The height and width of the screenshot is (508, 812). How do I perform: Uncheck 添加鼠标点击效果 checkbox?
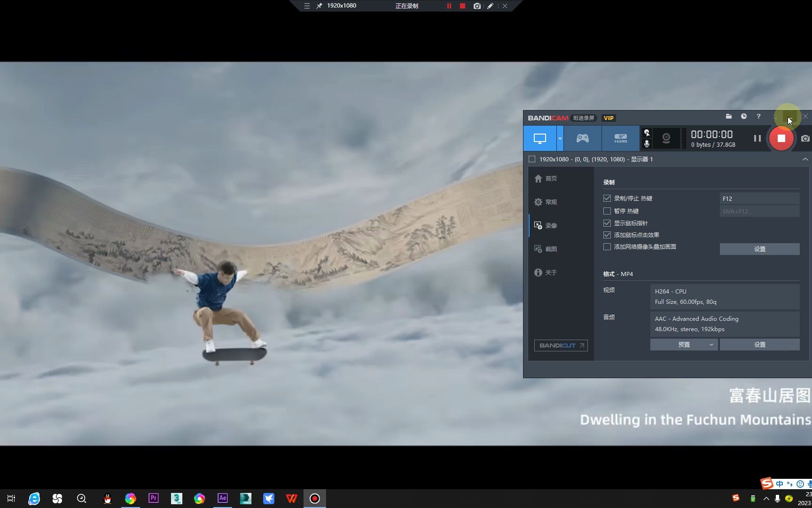pos(607,235)
